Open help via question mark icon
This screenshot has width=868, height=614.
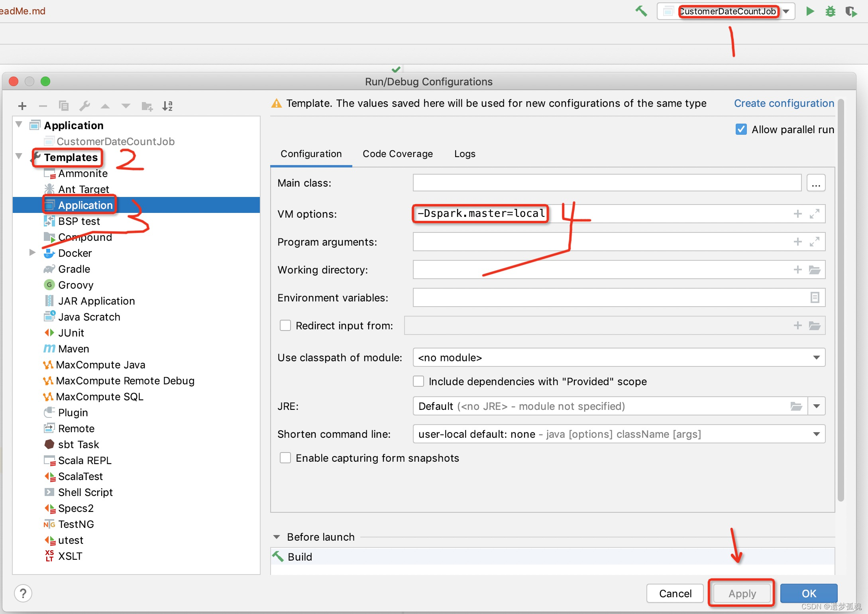click(x=24, y=593)
